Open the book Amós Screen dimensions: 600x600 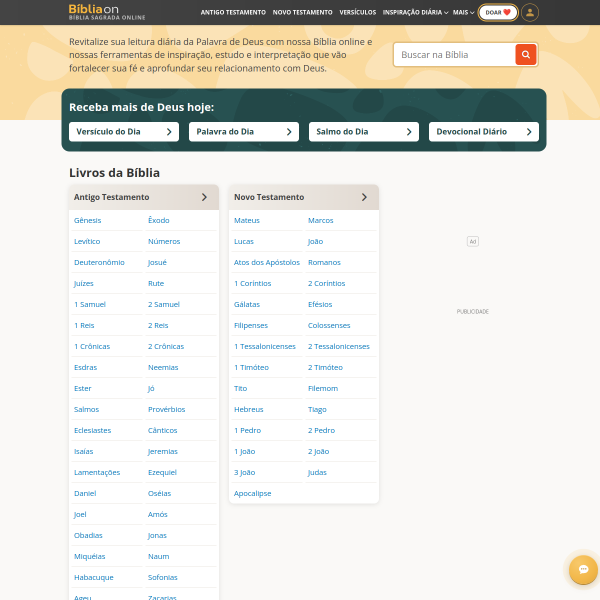[x=158, y=515]
